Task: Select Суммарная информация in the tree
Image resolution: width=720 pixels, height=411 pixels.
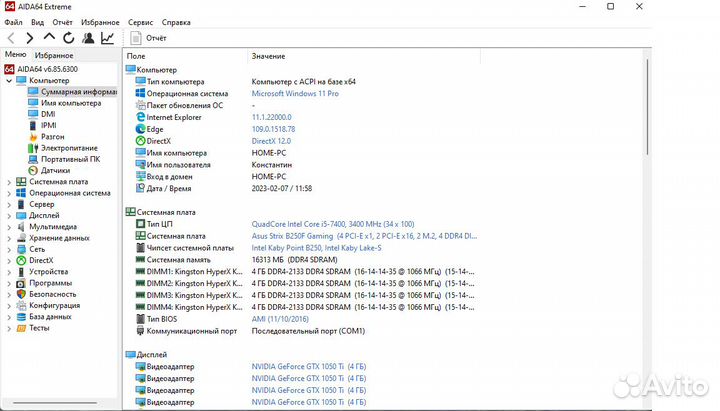Action: [x=72, y=91]
